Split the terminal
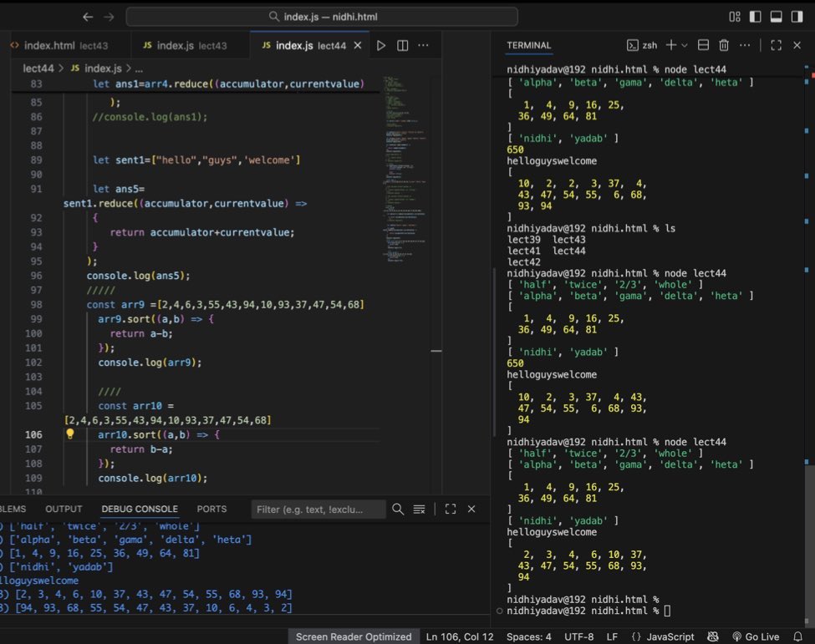 [x=703, y=46]
